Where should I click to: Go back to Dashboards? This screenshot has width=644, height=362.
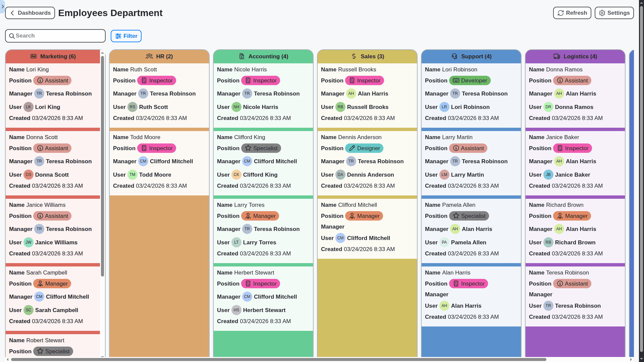point(30,13)
